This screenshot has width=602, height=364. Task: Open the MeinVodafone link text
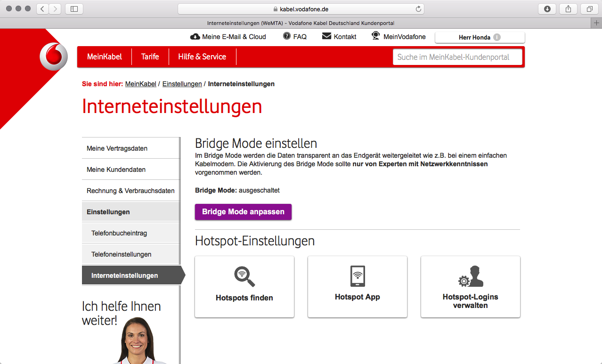point(405,37)
